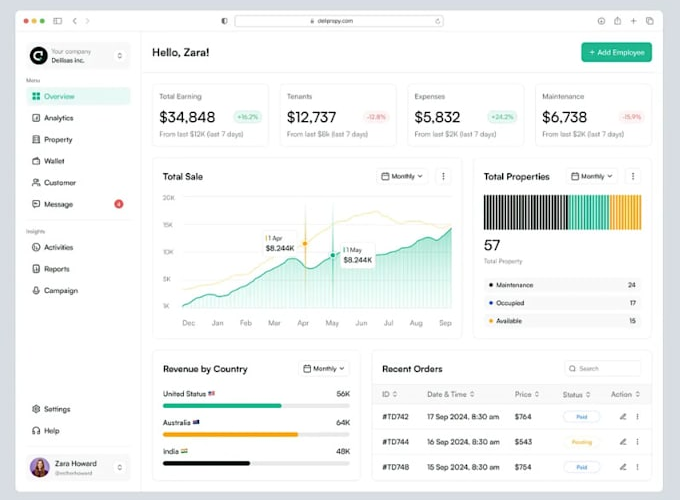Image resolution: width=680 pixels, height=500 pixels.
Task: Click the Help headphones icon
Action: click(36, 431)
